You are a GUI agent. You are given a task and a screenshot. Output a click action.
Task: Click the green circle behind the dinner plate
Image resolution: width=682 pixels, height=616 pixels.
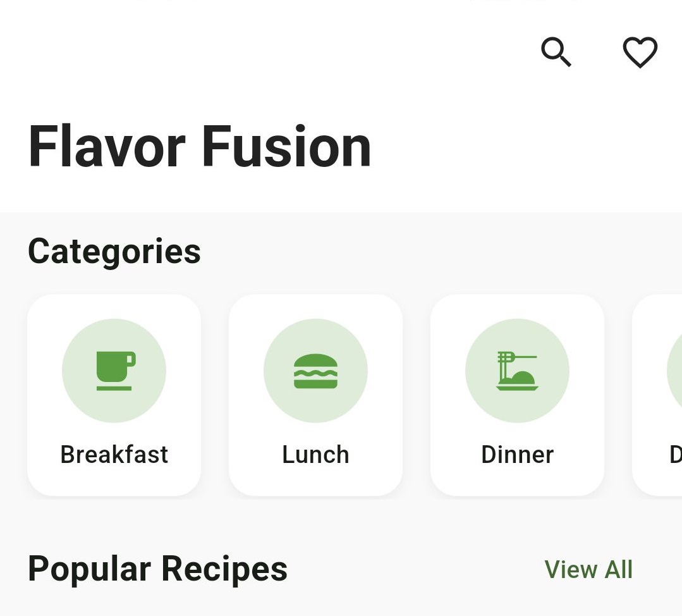(517, 371)
